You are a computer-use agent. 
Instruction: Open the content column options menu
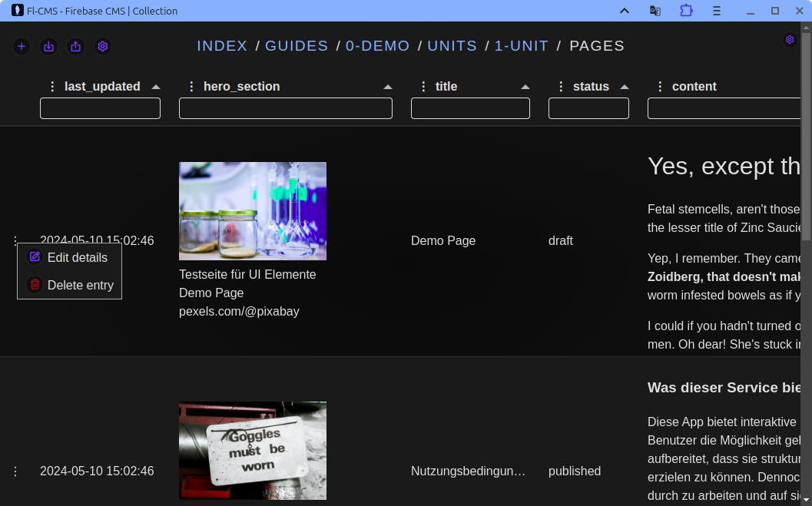[660, 86]
